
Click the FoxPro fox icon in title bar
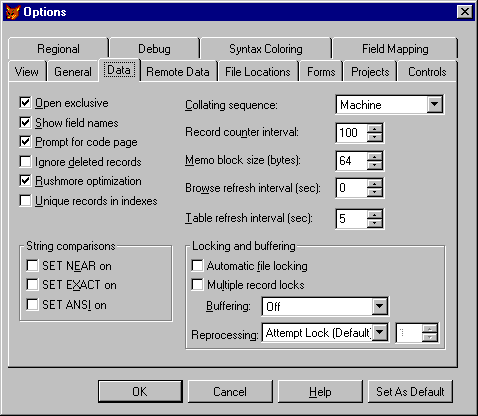13,12
